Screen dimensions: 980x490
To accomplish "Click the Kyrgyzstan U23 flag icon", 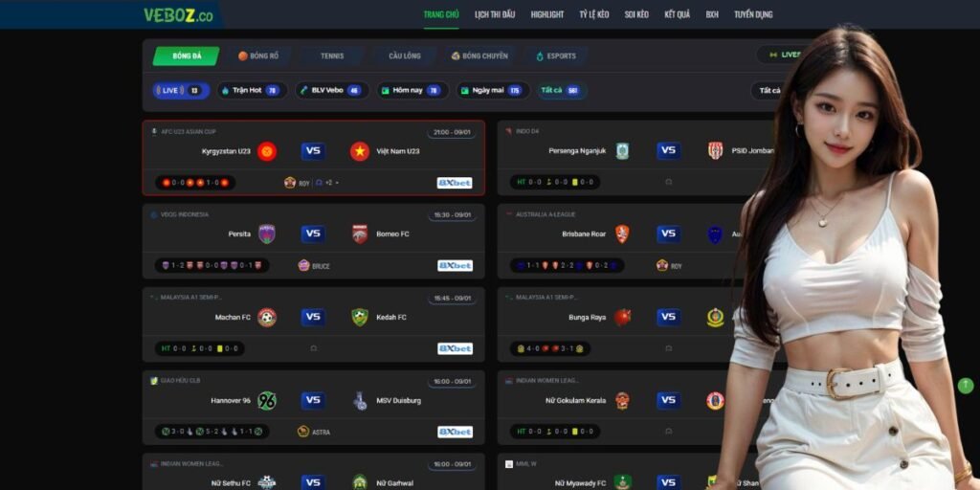I will pyautogui.click(x=267, y=151).
